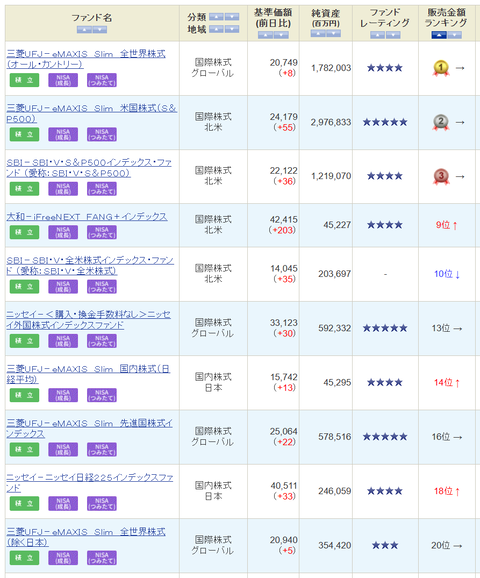
Task: Sort 地域 descending with down arrow
Action: pos(232,29)
